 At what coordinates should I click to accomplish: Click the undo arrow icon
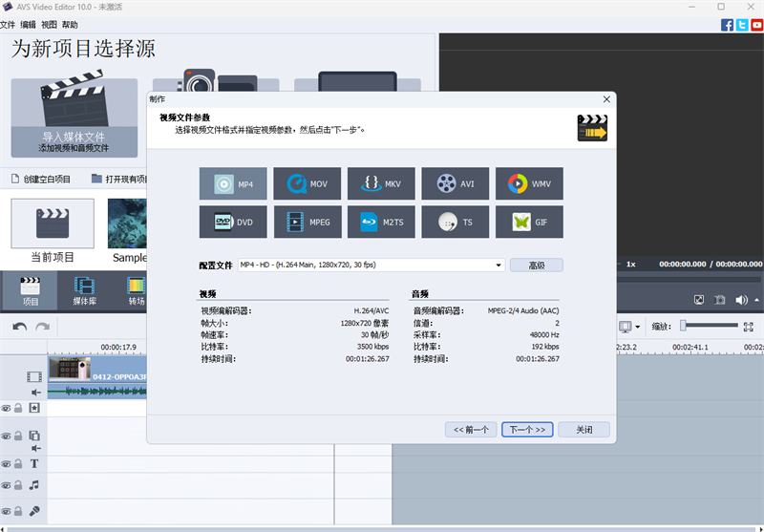coord(19,327)
